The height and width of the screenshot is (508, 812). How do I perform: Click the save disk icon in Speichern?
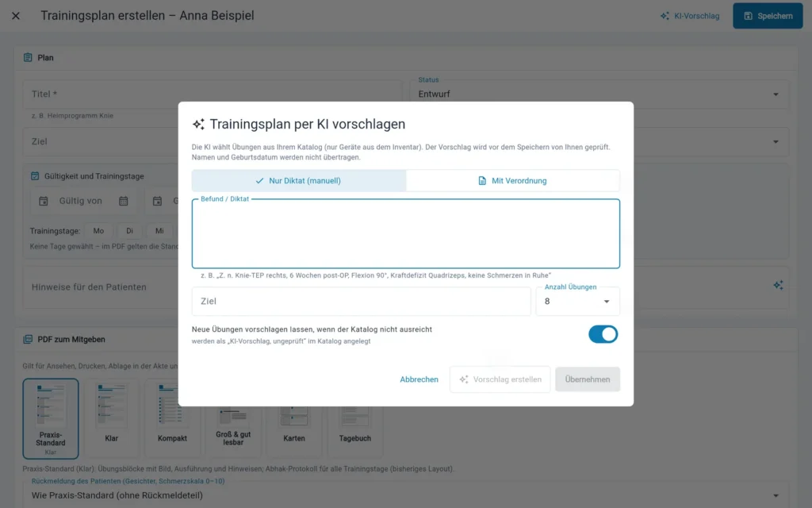coord(748,16)
